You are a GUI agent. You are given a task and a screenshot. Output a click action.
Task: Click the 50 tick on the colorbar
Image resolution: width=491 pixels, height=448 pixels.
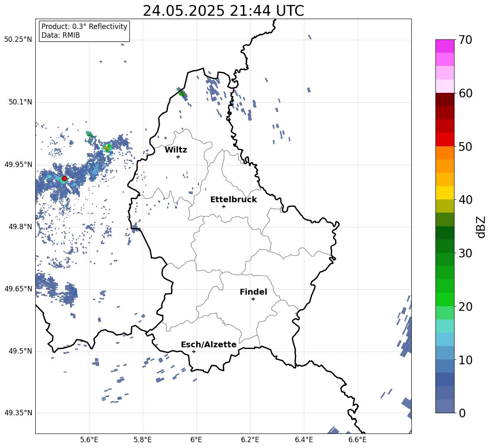pyautogui.click(x=466, y=146)
